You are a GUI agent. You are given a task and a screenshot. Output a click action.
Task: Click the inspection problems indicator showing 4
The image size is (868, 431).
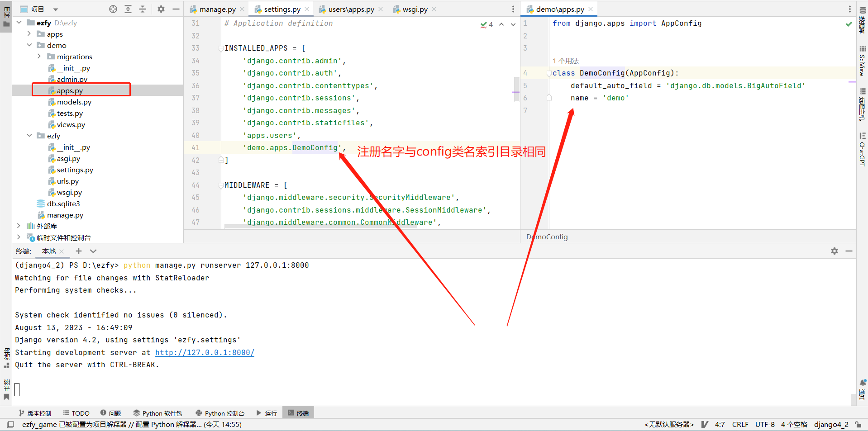[x=487, y=24]
